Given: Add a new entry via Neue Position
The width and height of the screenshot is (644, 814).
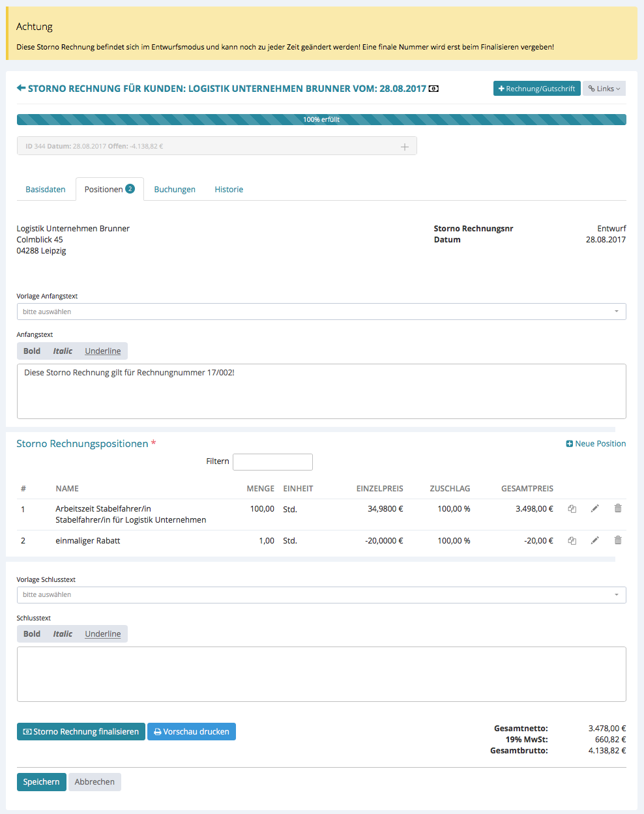Looking at the screenshot, I should click(x=596, y=444).
